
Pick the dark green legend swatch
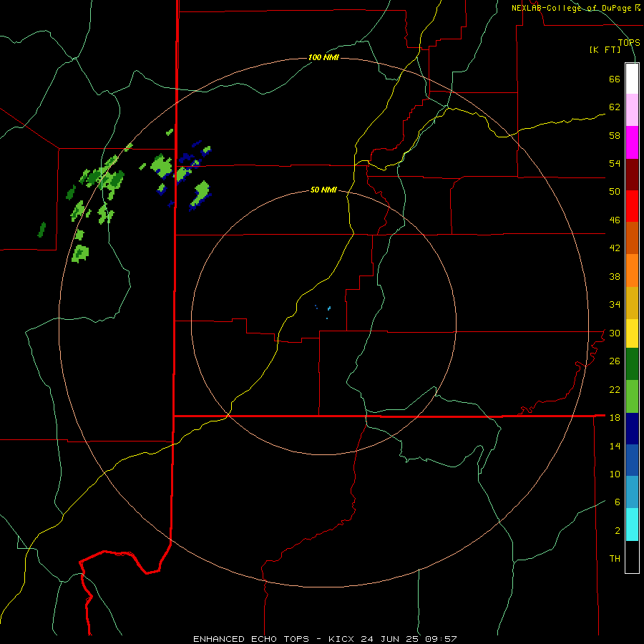[632, 364]
